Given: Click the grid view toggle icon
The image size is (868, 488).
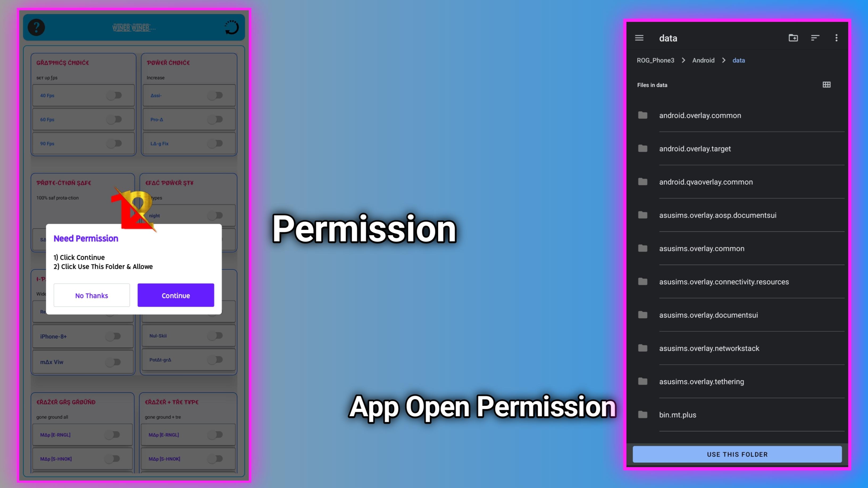Looking at the screenshot, I should point(827,85).
